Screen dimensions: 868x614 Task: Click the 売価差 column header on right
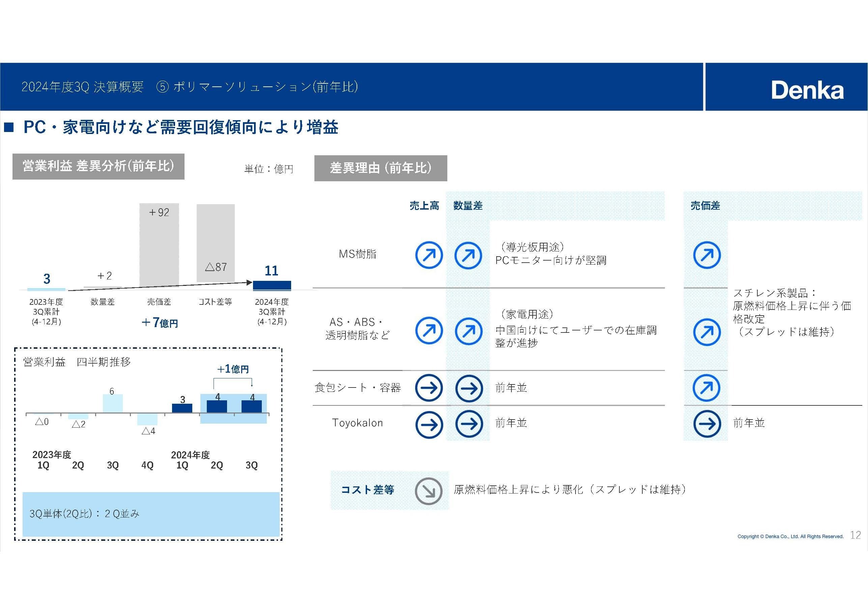pyautogui.click(x=705, y=206)
